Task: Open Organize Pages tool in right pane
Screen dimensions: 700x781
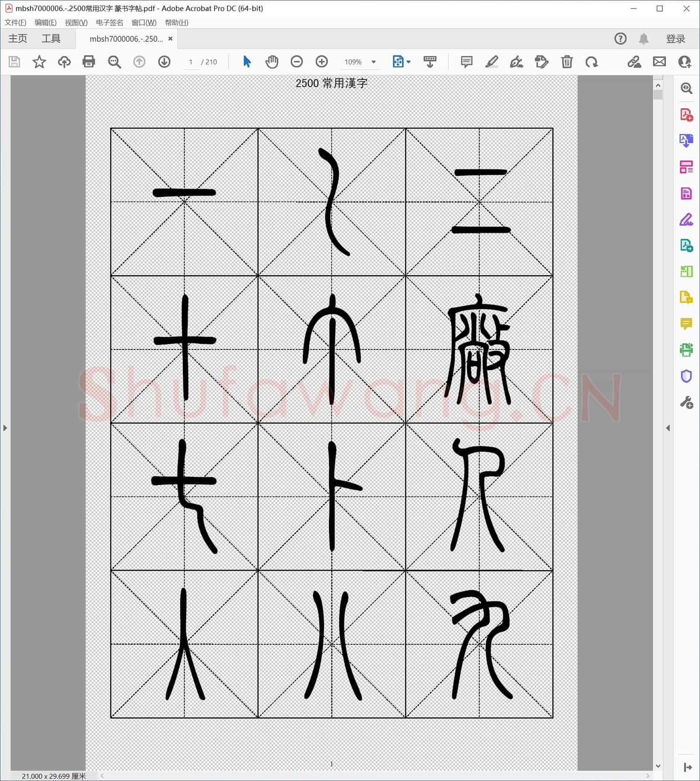Action: [686, 167]
